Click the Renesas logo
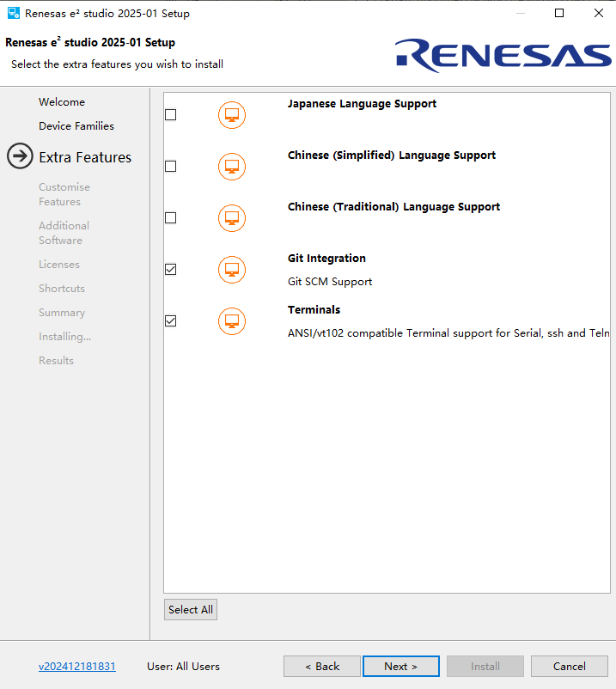 coord(503,55)
